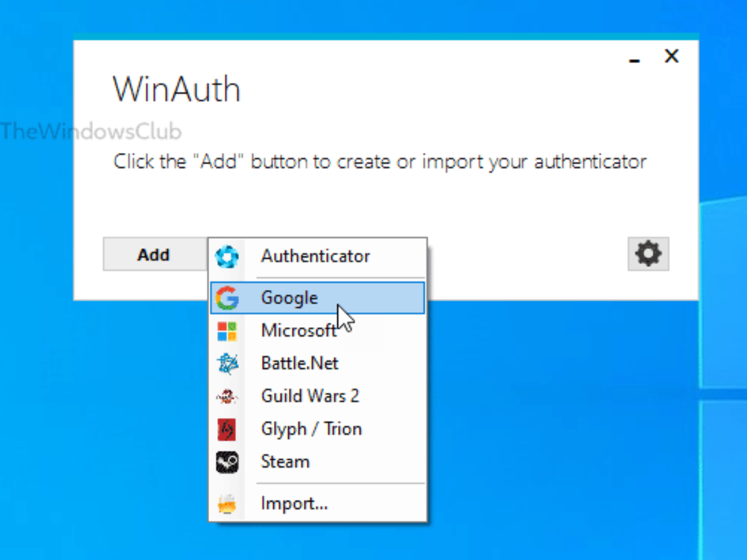The width and height of the screenshot is (747, 560).
Task: Choose Glyph / Trion entry
Action: (x=317, y=429)
